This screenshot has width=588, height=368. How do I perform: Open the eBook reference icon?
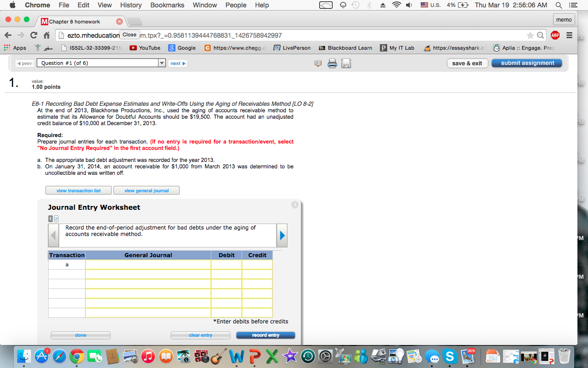pyautogui.click(x=318, y=63)
